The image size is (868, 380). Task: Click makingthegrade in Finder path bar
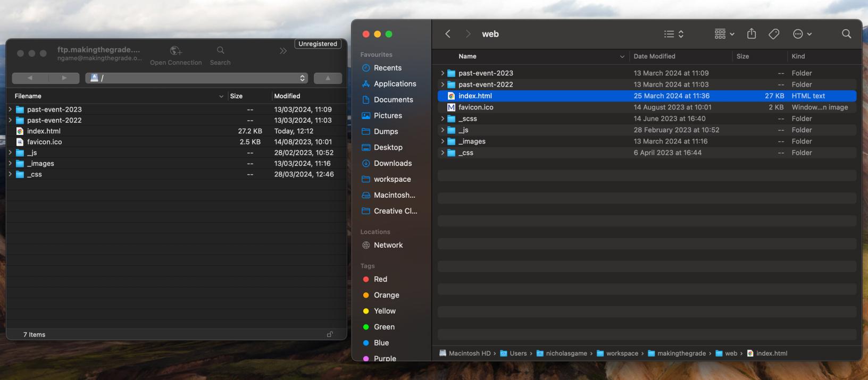coord(677,353)
